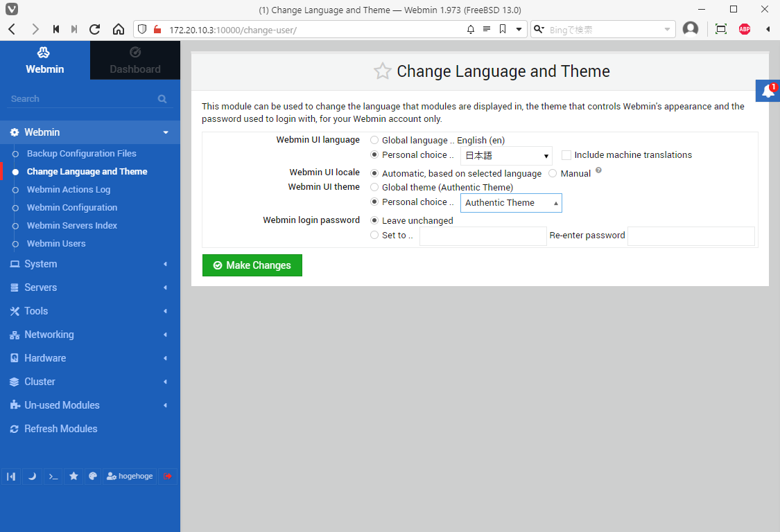The height and width of the screenshot is (532, 780).
Task: Open reader view icon in address bar
Action: [487, 29]
